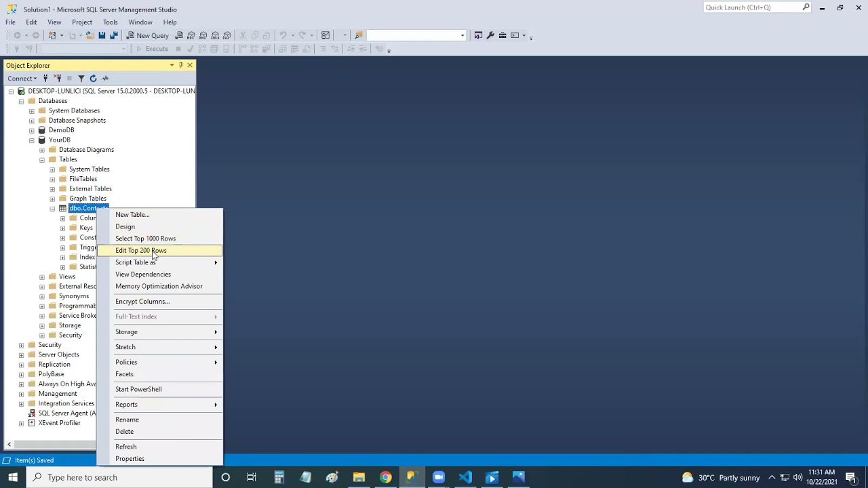Viewport: 868px width, 488px height.
Task: Click the Analysis Services DMX Query icon
Action: 203,35
